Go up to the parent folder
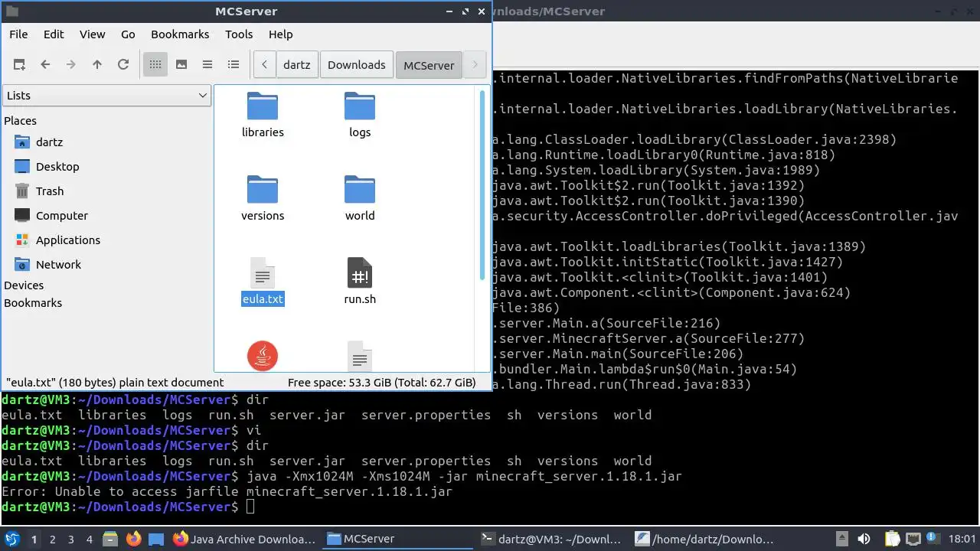Image resolution: width=980 pixels, height=551 pixels. tap(97, 65)
